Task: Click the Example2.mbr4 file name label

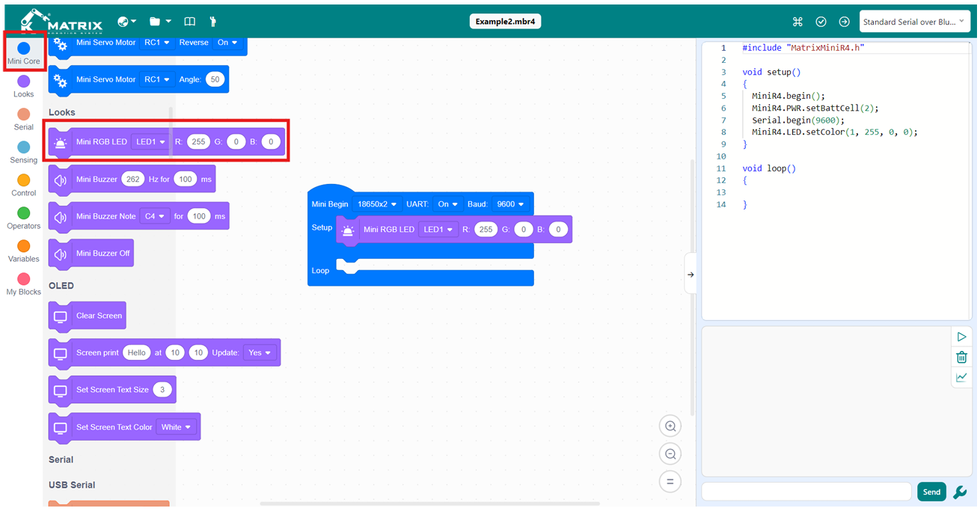Action: coord(505,22)
